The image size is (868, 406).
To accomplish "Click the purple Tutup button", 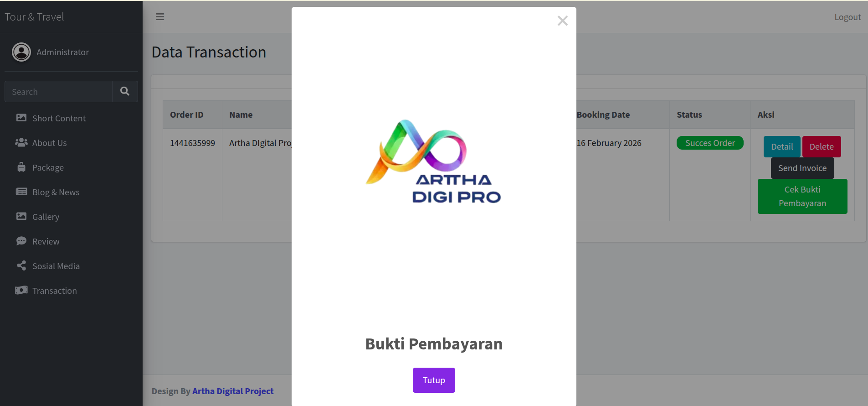I will pos(433,380).
